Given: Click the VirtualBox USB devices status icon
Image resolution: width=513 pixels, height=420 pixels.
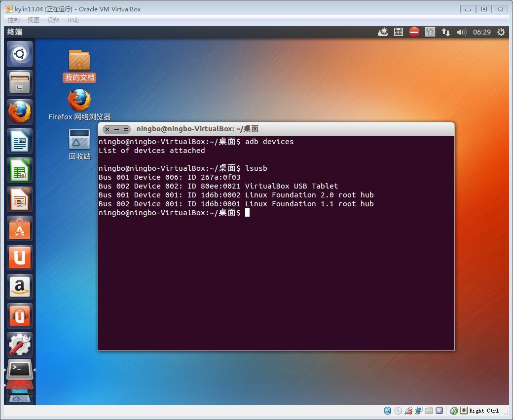Looking at the screenshot, I should tap(408, 411).
